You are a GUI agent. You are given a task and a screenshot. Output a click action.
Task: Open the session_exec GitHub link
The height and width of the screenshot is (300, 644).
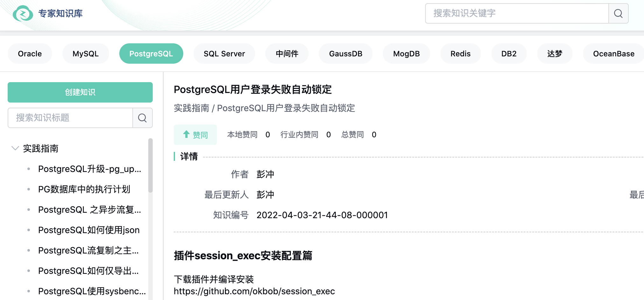coord(254,291)
